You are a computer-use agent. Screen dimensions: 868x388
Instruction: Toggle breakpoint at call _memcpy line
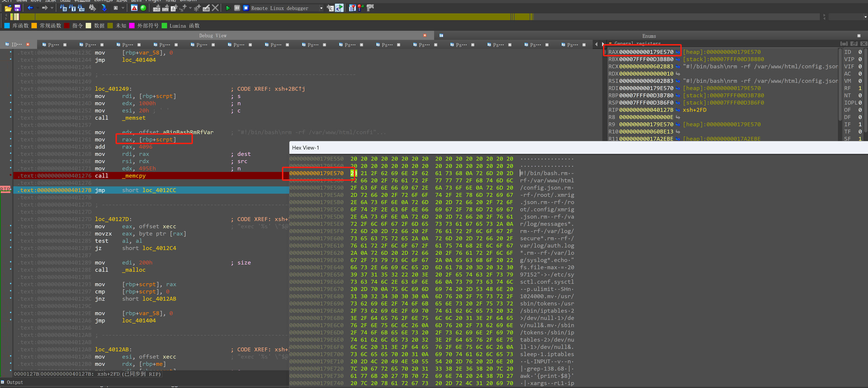[x=10, y=176]
